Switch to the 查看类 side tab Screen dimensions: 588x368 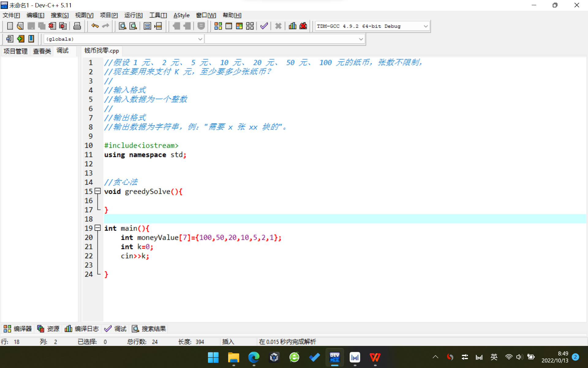[42, 51]
